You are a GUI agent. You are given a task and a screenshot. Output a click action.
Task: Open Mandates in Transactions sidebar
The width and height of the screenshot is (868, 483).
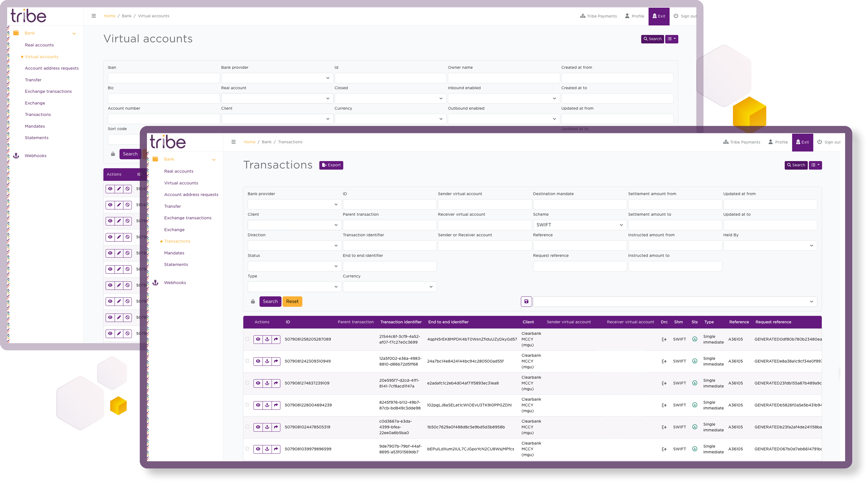[174, 253]
